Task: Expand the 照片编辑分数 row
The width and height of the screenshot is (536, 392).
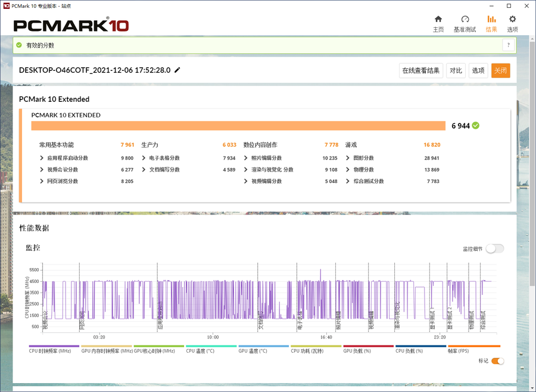Action: (247, 158)
